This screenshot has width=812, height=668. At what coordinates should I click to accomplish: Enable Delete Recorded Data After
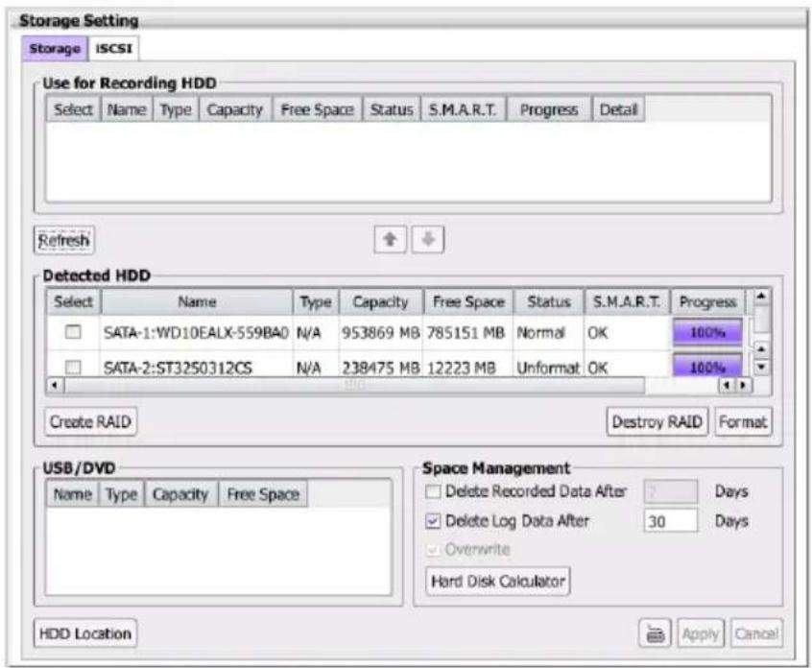click(x=433, y=490)
